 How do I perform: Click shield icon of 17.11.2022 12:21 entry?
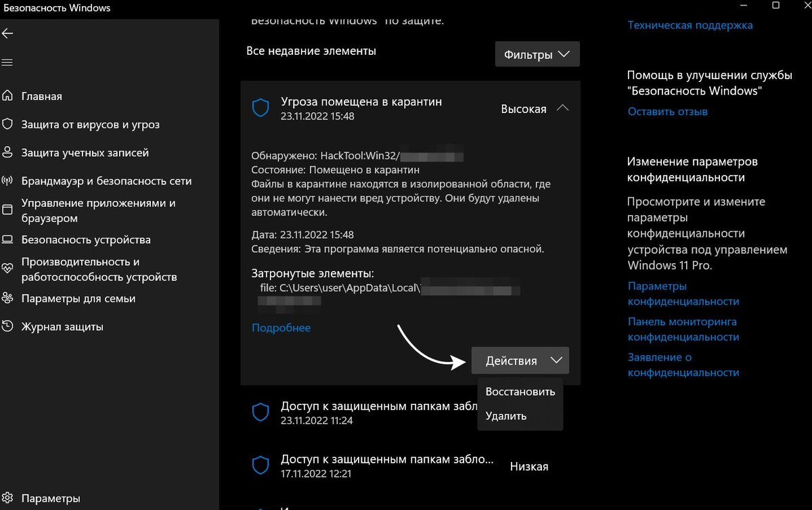(x=261, y=465)
